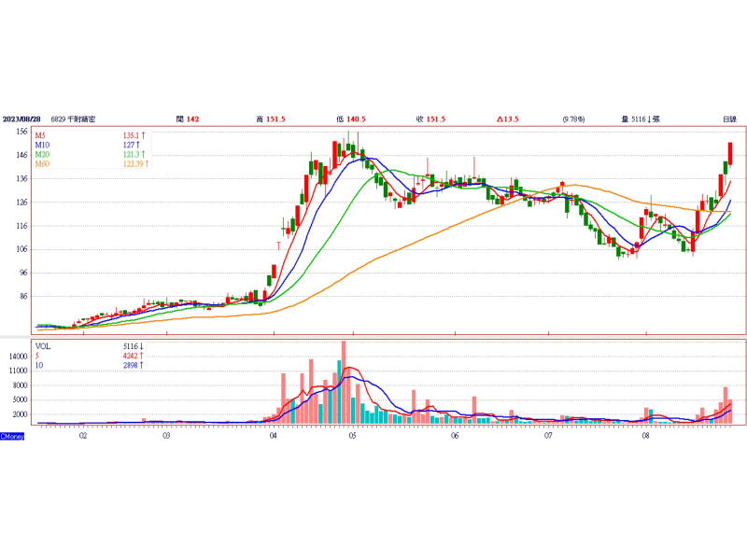Click the VOL indicator label
747x560 pixels.
point(44,345)
